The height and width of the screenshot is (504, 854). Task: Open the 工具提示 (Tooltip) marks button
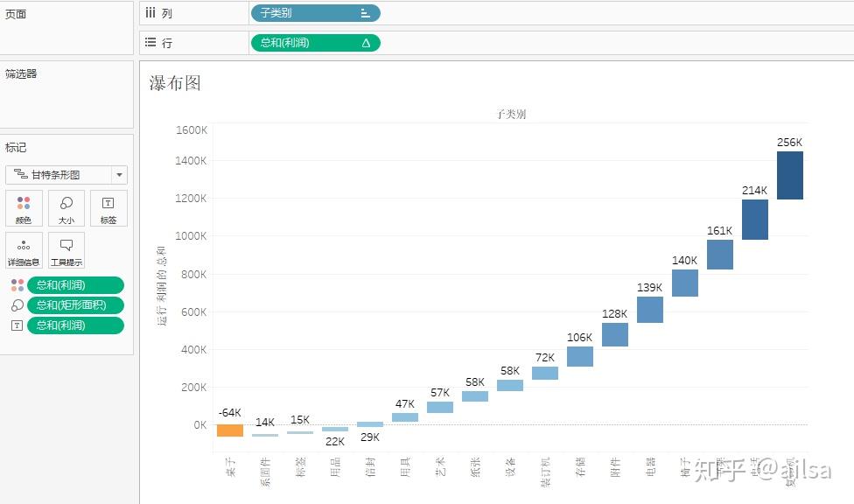click(x=66, y=250)
